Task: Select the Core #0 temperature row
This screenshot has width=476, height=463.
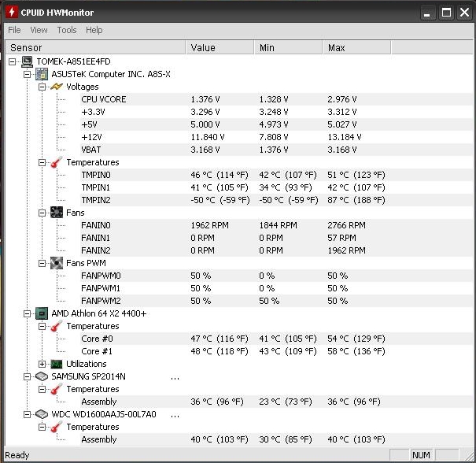Action: pos(276,339)
